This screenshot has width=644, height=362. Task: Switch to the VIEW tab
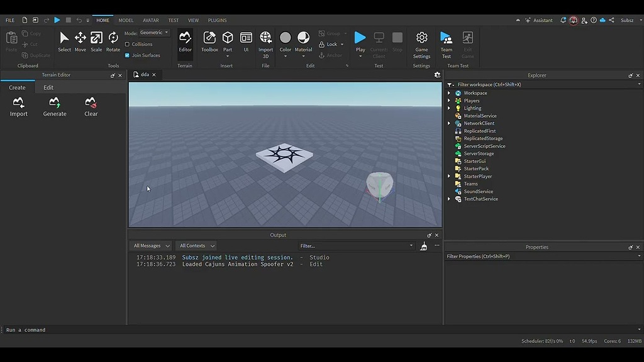coord(193,20)
